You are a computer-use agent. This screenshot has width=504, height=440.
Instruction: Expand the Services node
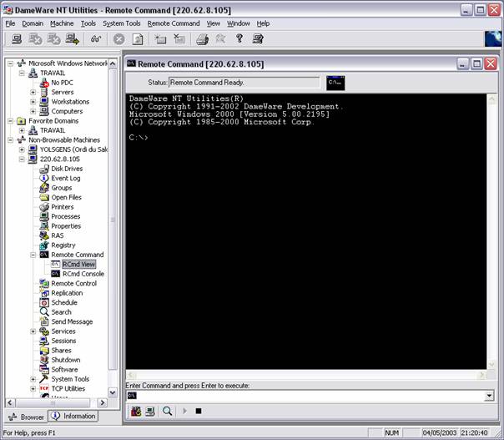click(x=33, y=331)
